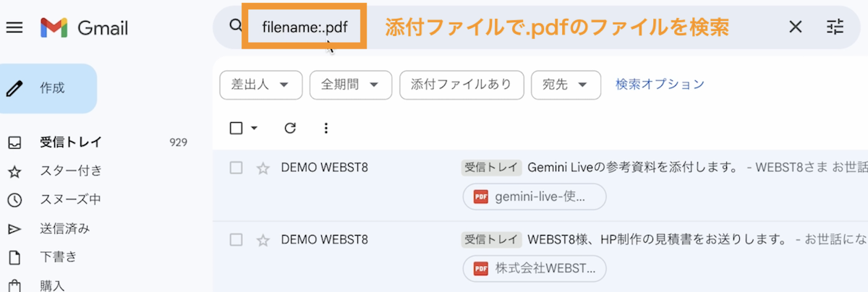Screen dimensions: 868x292
Task: Star the HP制作 見積書 email
Action: pos(263,239)
